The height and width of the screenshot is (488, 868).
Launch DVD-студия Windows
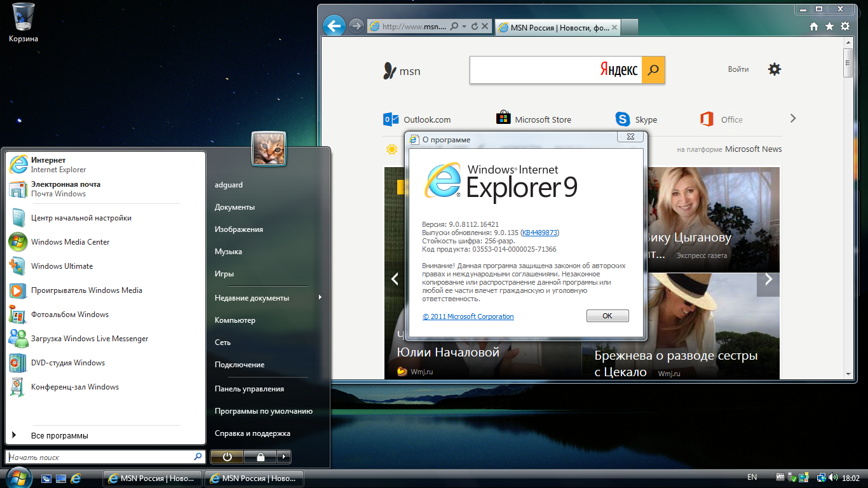[x=105, y=363]
